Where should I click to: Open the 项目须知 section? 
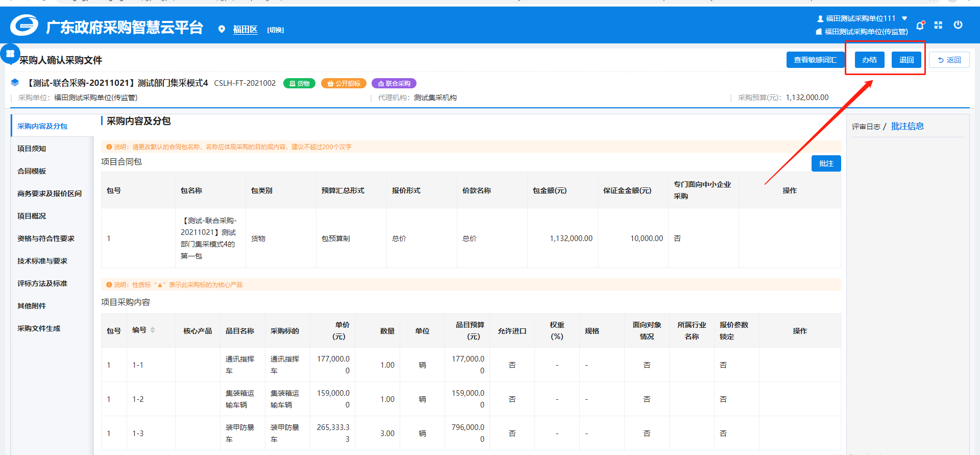click(x=32, y=149)
